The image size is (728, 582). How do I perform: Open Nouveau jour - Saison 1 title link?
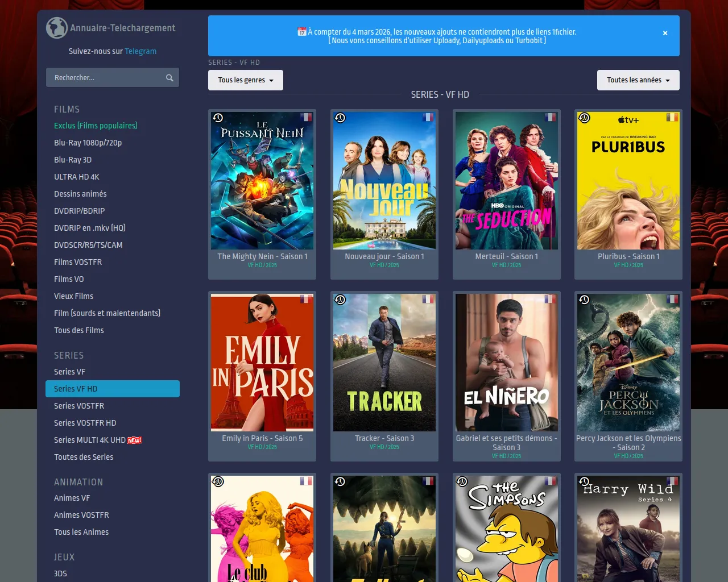pos(384,256)
